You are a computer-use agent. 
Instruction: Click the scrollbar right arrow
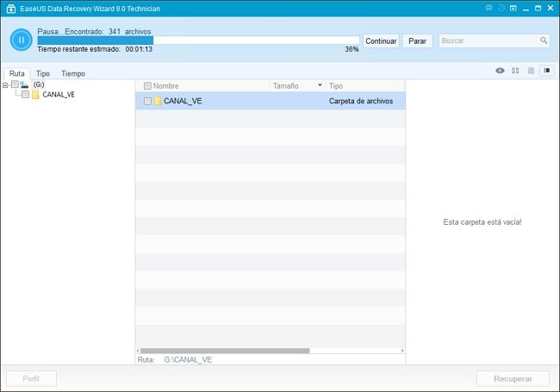(x=402, y=351)
